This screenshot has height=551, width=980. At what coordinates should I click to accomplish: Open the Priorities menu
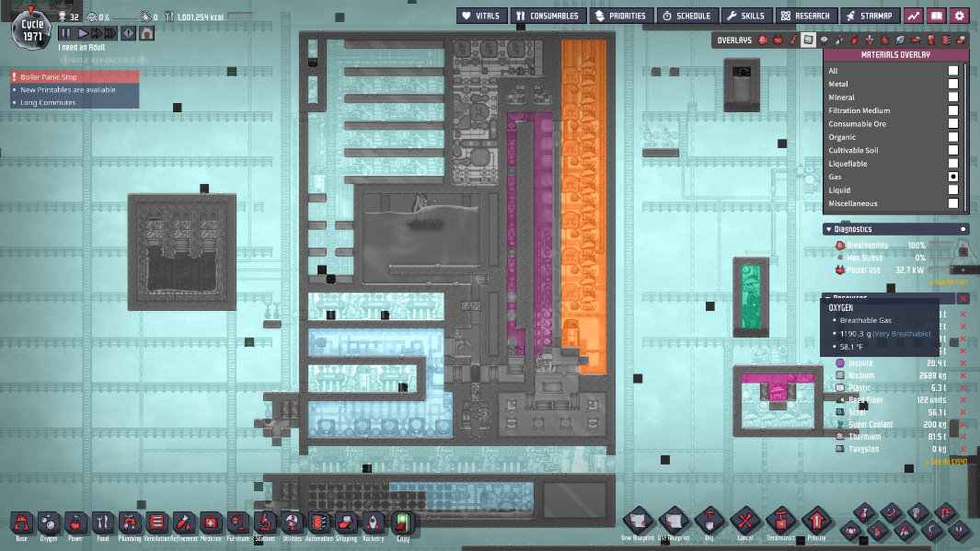[621, 16]
